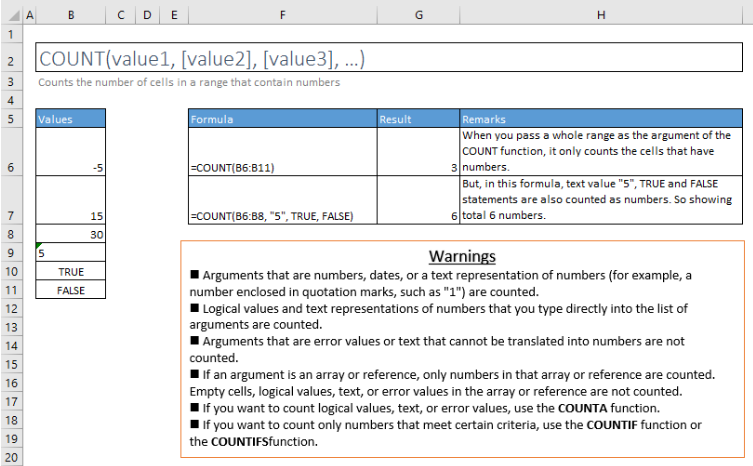
Task: Select column G header
Action: (419, 15)
